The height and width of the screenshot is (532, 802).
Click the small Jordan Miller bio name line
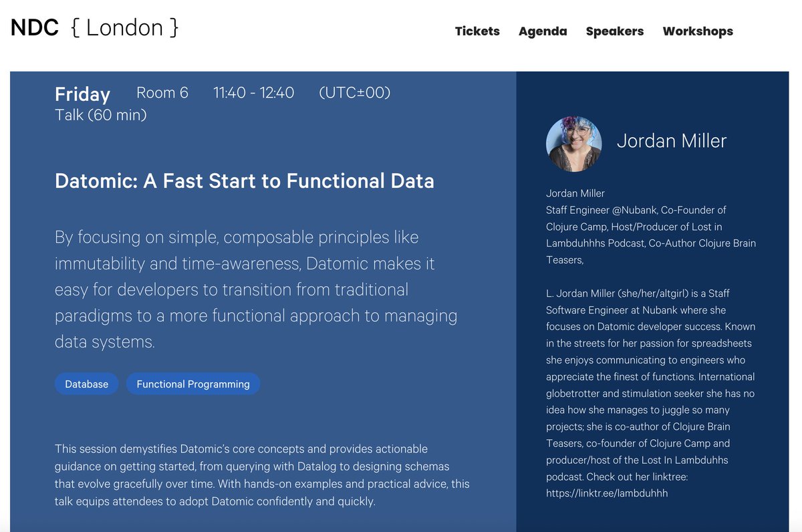575,193
